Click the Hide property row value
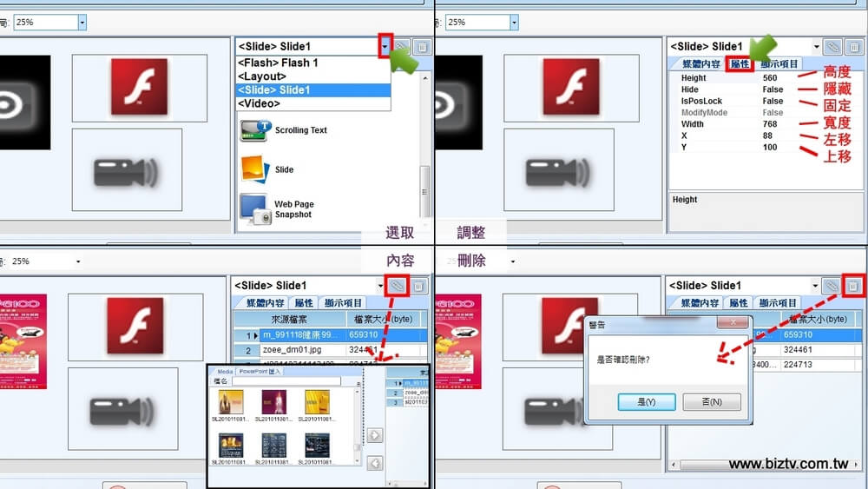868x489 pixels. pos(772,89)
